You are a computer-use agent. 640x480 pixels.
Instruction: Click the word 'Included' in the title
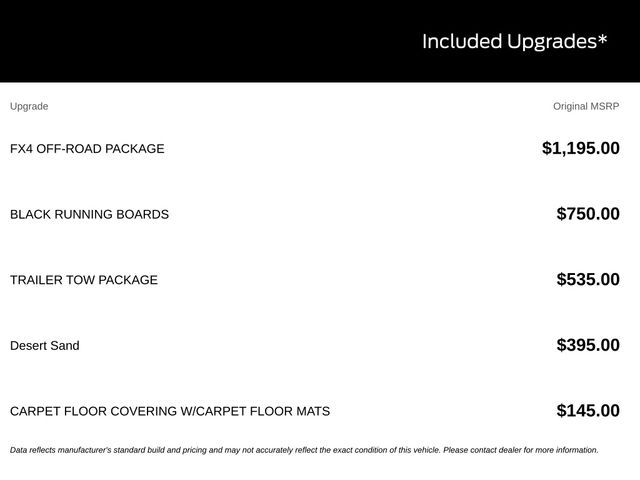tap(462, 41)
